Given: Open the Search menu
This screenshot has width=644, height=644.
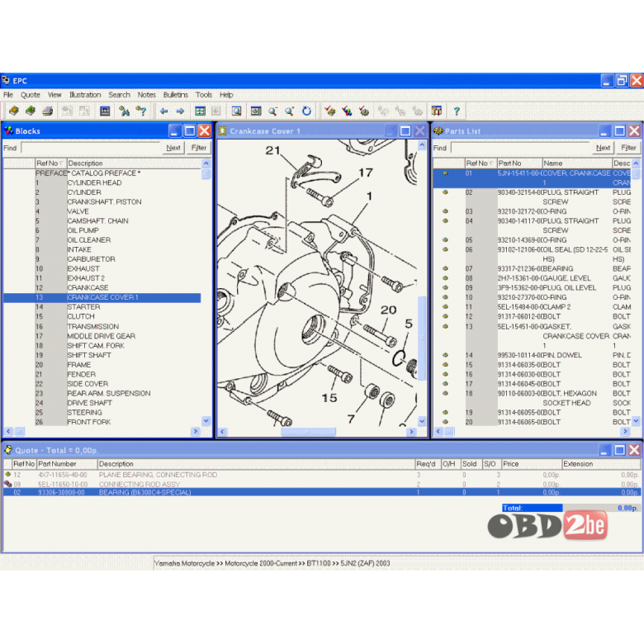Looking at the screenshot, I should (119, 95).
